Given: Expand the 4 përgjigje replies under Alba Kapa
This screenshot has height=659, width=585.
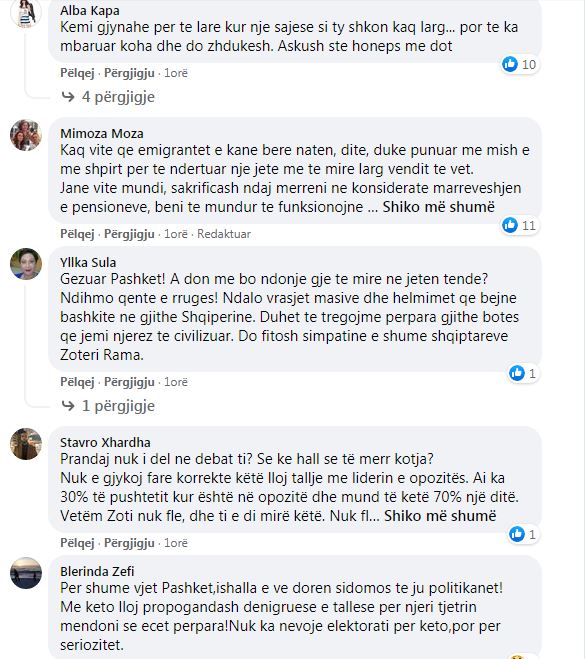Looking at the screenshot, I should (x=108, y=97).
